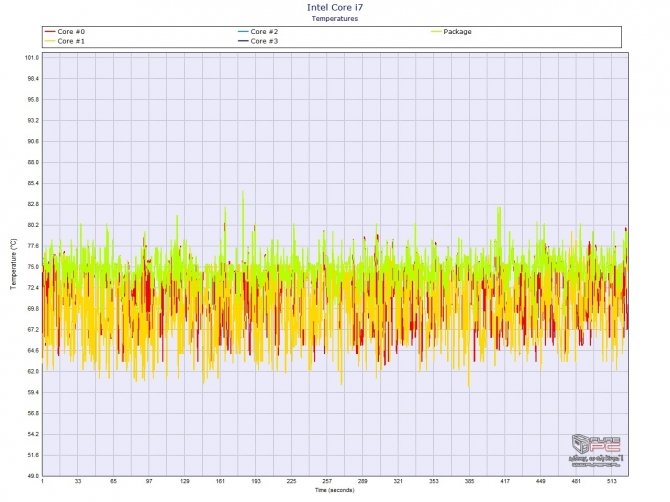Click the 88.0 y-axis value

tap(33, 162)
